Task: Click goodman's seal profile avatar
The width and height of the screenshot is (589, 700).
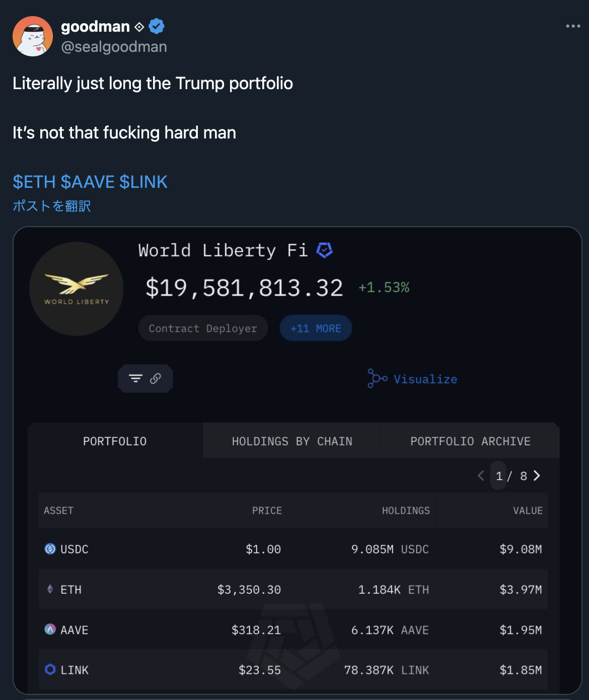Action: tap(33, 36)
